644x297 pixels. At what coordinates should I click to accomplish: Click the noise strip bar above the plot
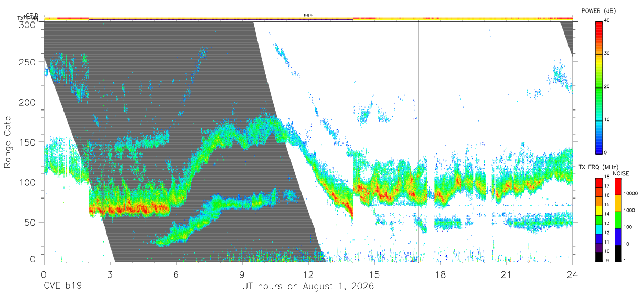[308, 18]
